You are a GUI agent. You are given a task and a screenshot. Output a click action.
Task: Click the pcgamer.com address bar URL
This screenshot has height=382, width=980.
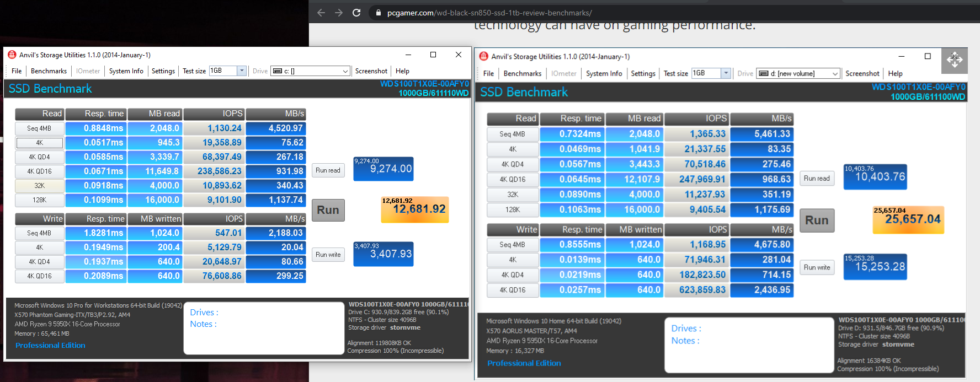click(x=489, y=13)
